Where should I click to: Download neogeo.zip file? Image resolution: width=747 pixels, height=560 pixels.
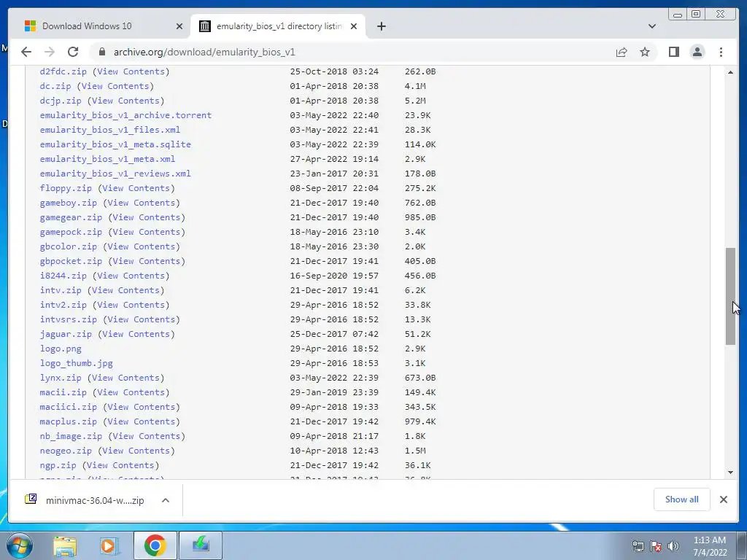click(66, 451)
